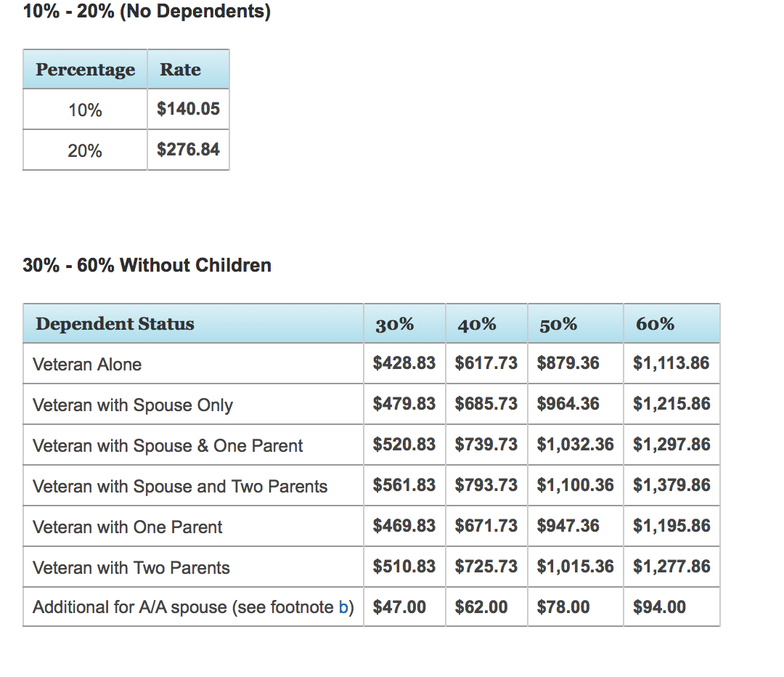
Task: Click the 60% column header
Action: [x=655, y=325]
